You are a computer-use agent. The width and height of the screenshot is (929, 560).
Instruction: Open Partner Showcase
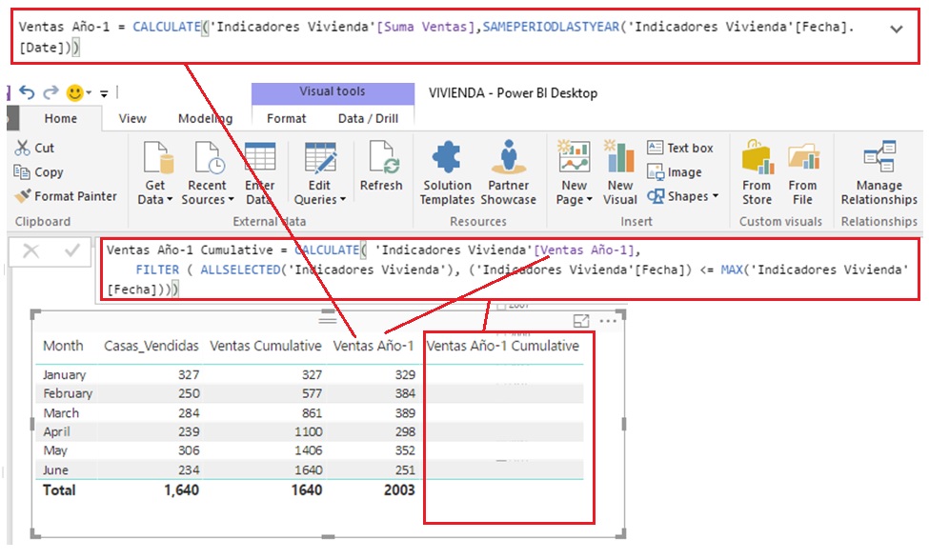509,173
